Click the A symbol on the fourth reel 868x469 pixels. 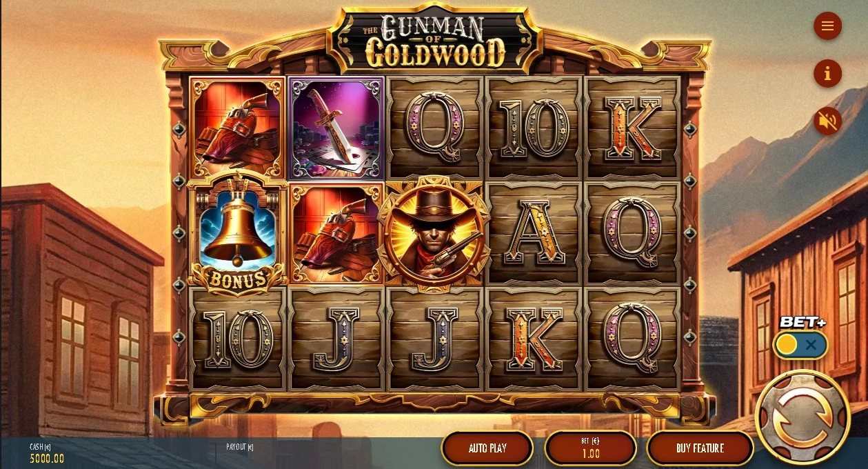point(533,234)
